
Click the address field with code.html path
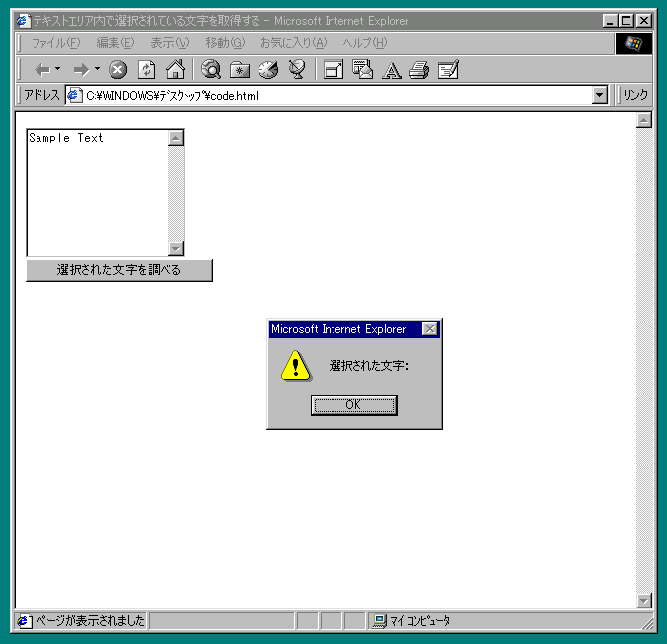(336, 95)
